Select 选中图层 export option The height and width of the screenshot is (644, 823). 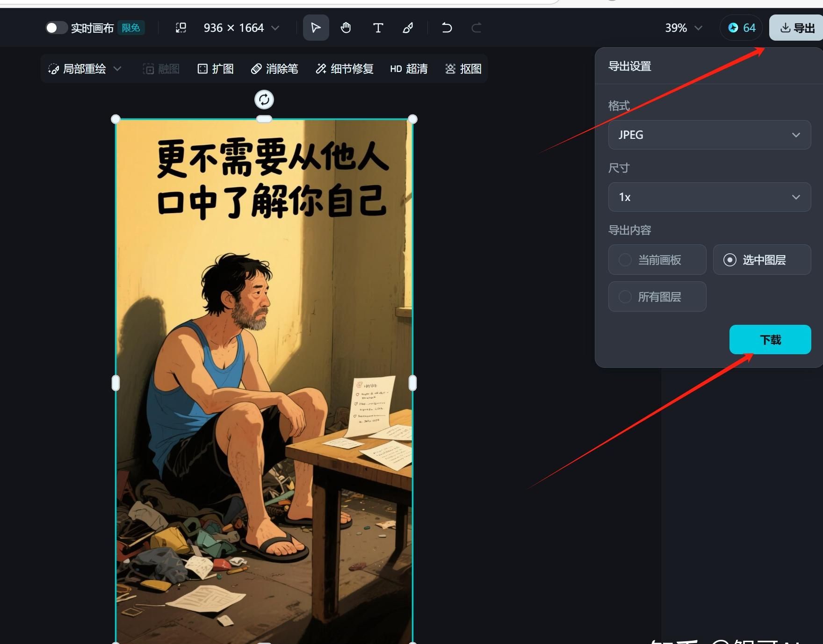(762, 260)
